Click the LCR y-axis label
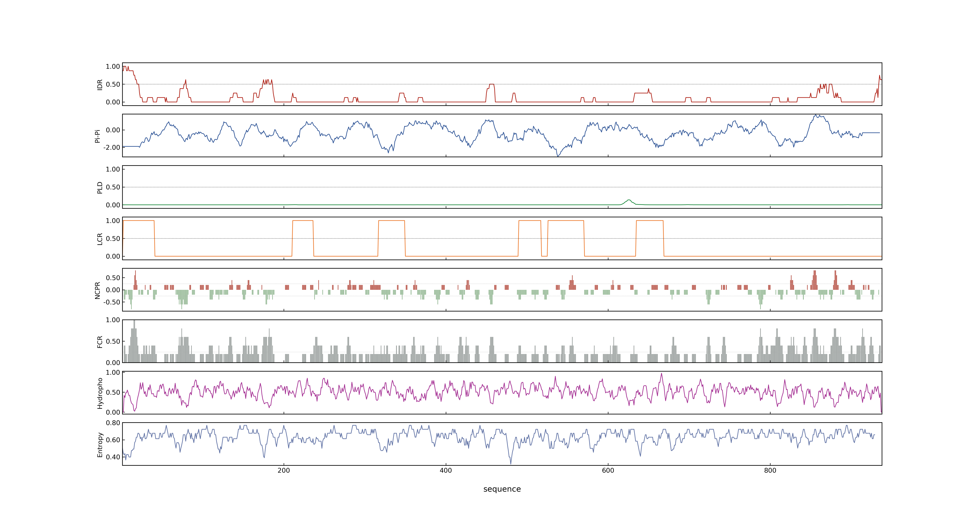 point(100,239)
